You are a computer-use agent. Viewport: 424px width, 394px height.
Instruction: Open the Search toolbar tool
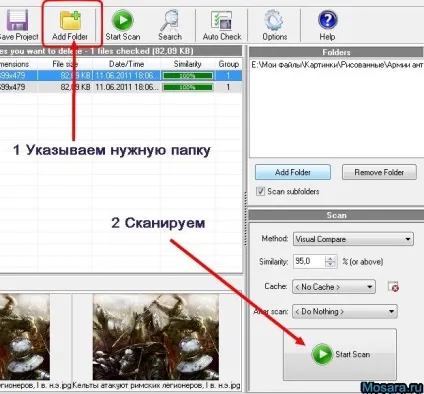tap(170, 25)
